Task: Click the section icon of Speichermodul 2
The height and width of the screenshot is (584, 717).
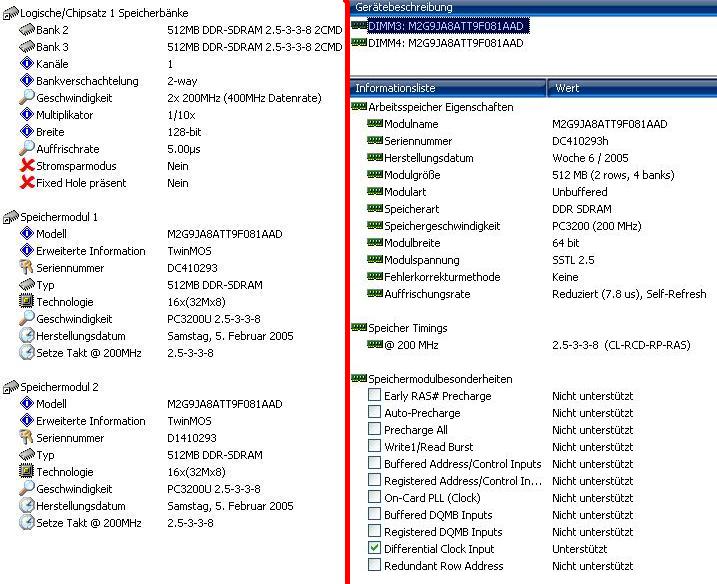Action: click(x=11, y=387)
